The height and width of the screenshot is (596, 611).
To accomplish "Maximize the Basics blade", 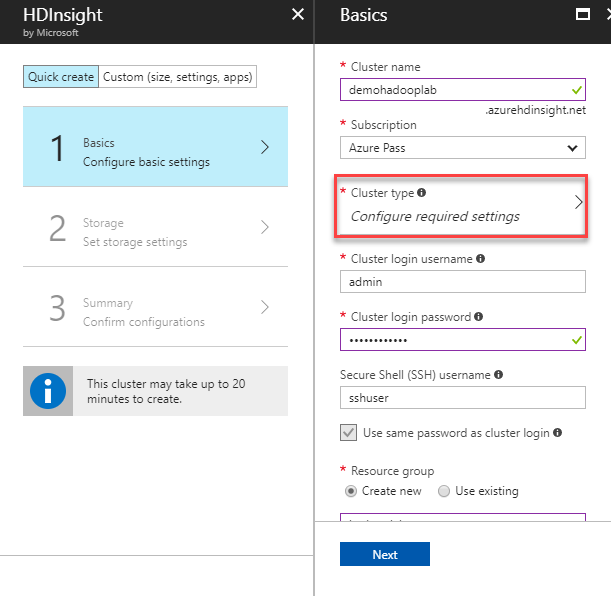I will [x=583, y=14].
